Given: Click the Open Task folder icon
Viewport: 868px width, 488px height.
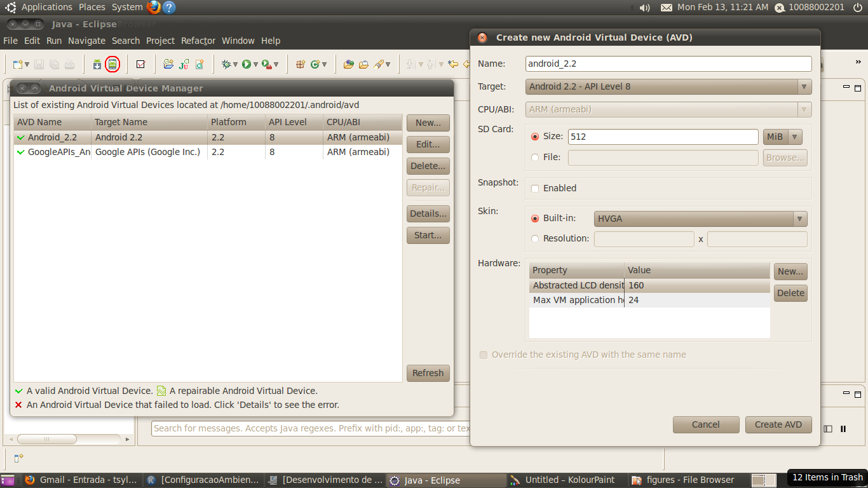Looking at the screenshot, I should click(x=363, y=64).
